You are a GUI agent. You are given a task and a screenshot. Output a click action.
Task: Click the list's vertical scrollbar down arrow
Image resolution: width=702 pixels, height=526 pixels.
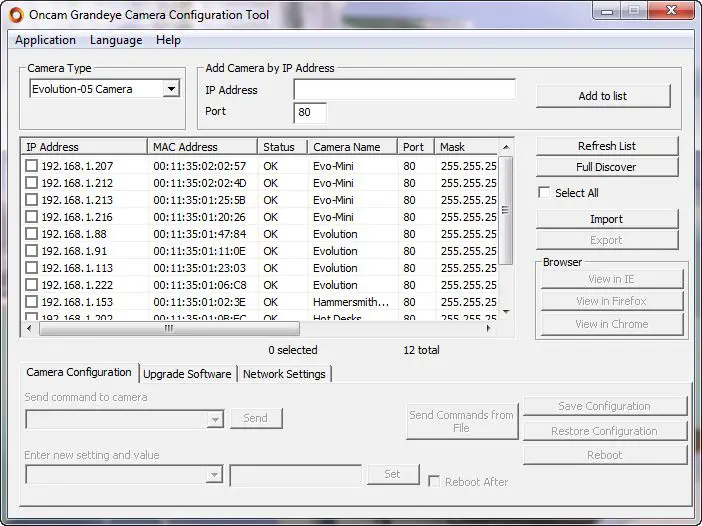click(x=506, y=312)
